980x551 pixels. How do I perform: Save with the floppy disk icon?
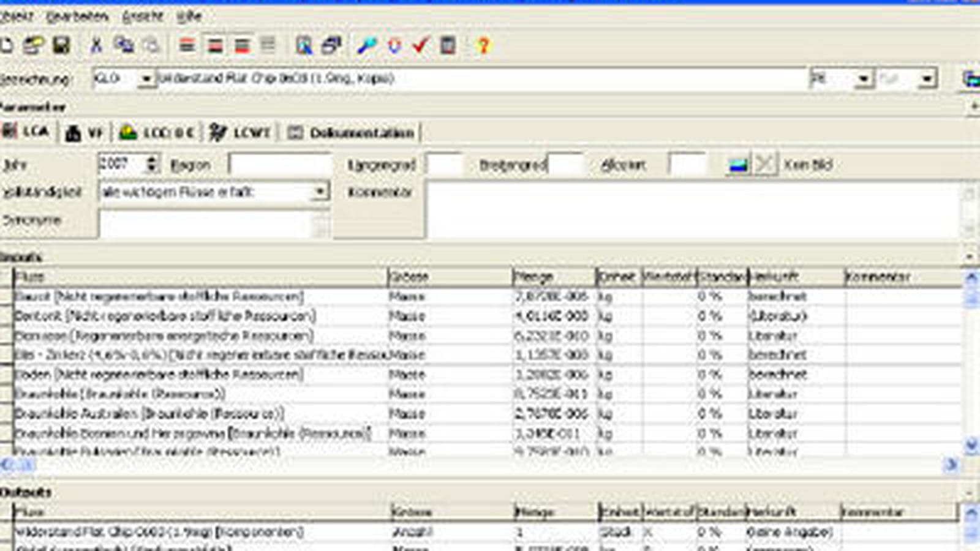pyautogui.click(x=61, y=45)
